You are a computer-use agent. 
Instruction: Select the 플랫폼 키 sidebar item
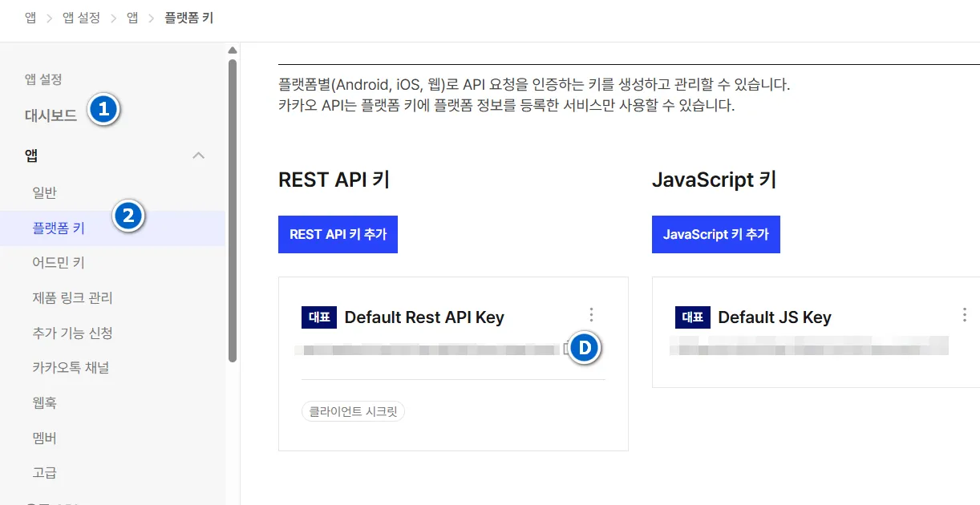click(x=59, y=228)
